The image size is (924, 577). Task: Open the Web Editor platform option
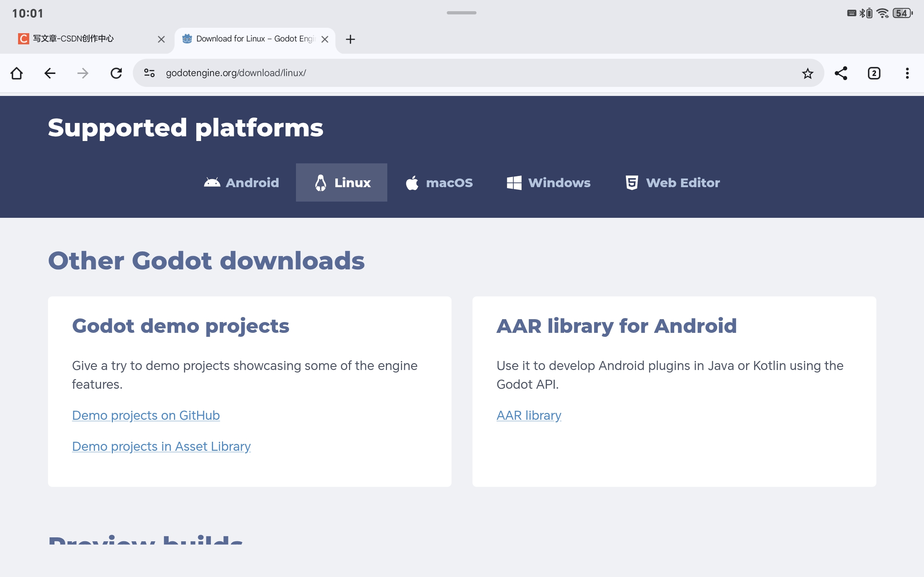(672, 183)
